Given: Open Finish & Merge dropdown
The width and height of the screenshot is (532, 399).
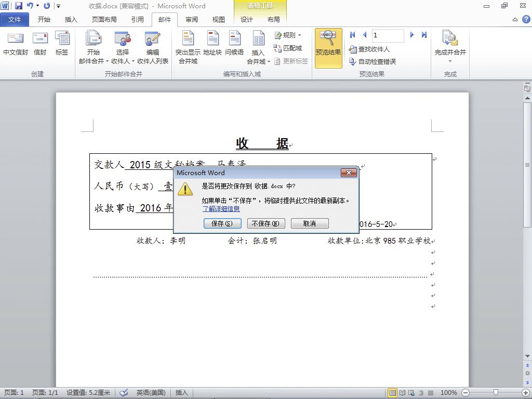Looking at the screenshot, I should point(450,47).
